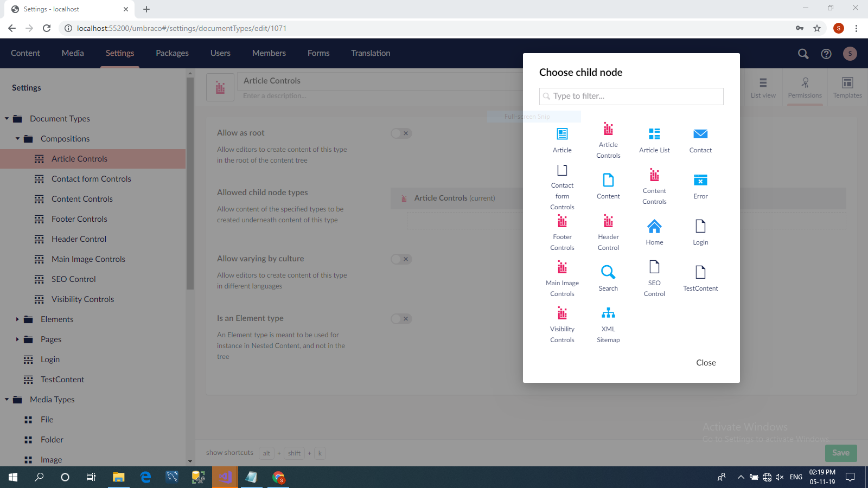Switch to the Packages section
Screen dimensions: 868x488
tap(172, 53)
